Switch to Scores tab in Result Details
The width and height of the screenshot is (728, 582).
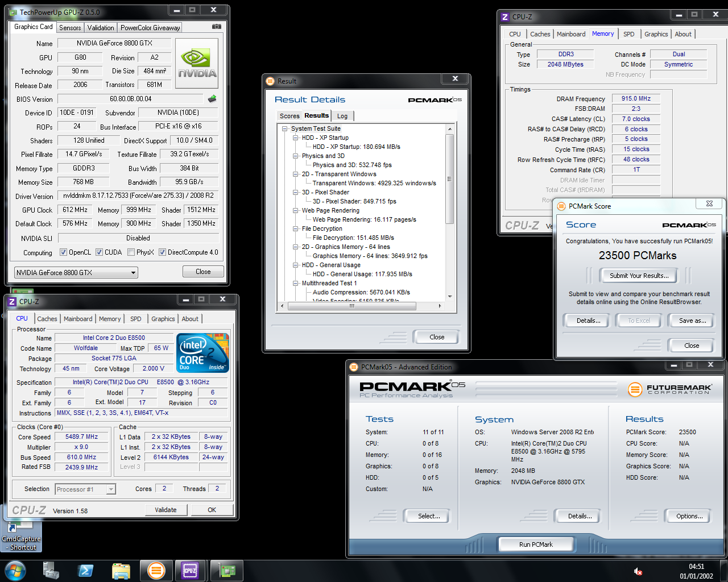pyautogui.click(x=289, y=116)
